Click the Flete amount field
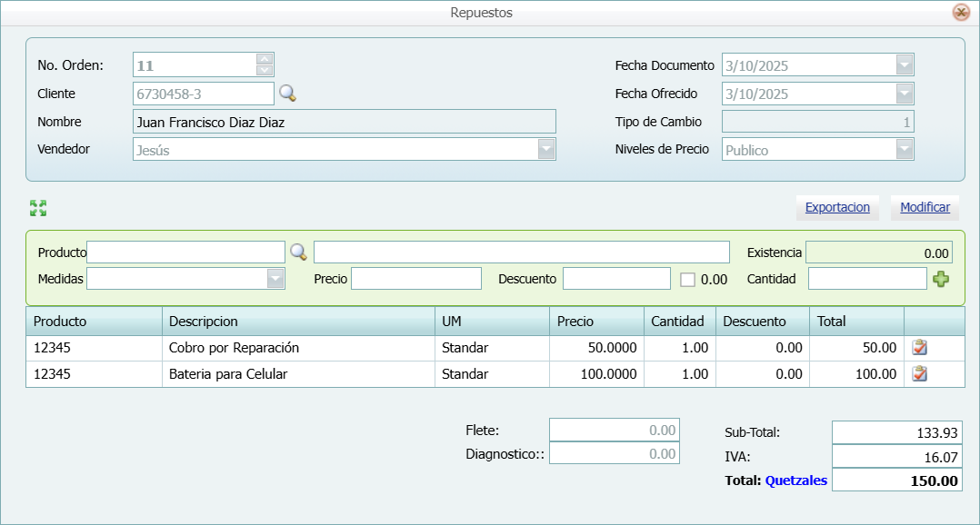 (x=613, y=430)
